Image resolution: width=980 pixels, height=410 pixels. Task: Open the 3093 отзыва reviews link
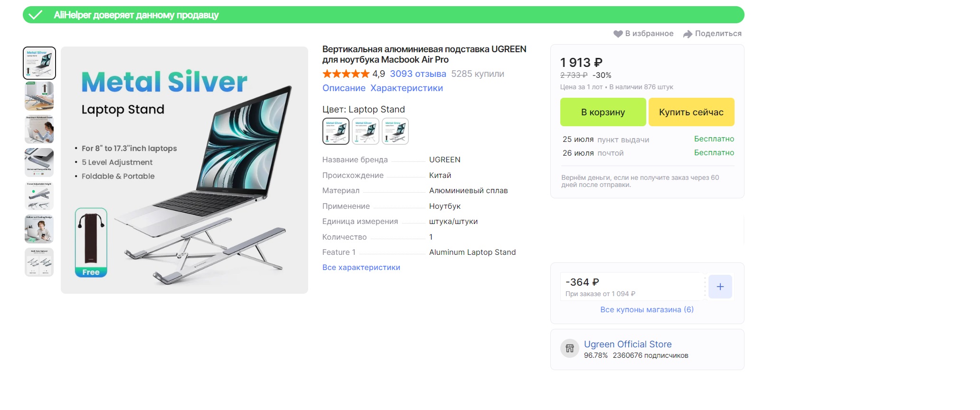click(418, 74)
